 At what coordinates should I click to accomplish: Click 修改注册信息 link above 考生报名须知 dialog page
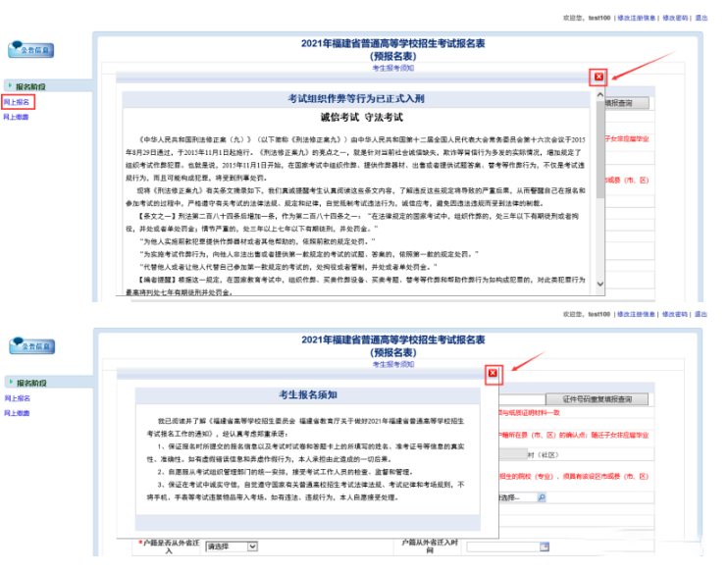click(x=636, y=314)
